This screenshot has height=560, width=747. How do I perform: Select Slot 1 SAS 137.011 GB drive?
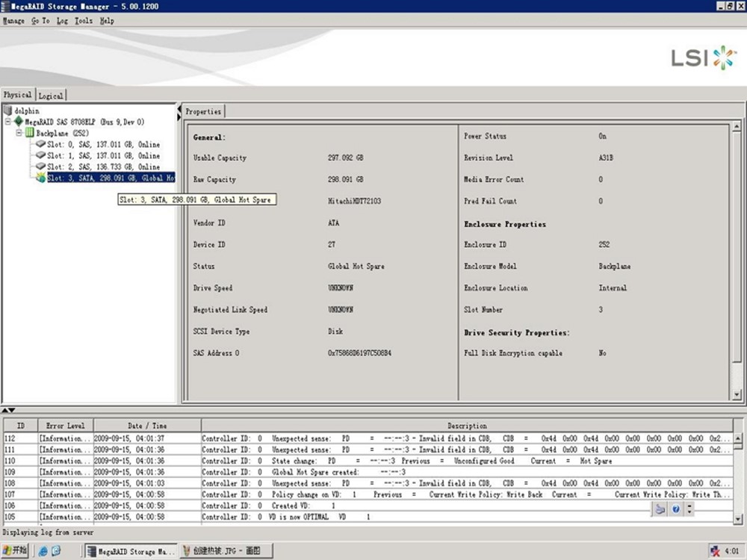coord(103,155)
